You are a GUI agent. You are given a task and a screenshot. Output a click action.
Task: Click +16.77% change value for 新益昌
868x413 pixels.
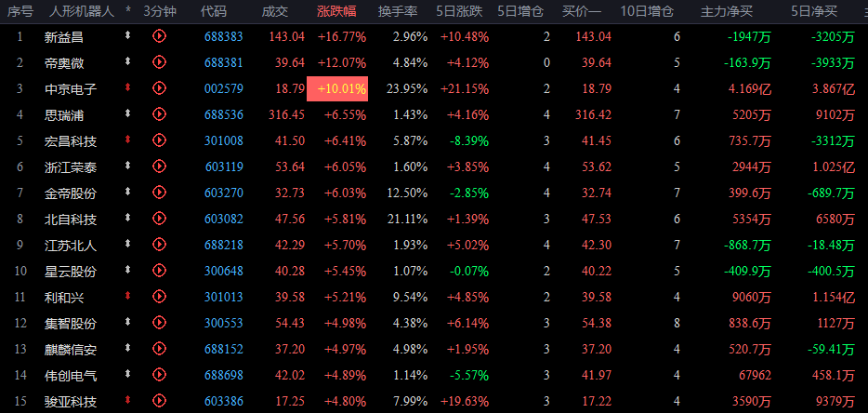tap(342, 36)
